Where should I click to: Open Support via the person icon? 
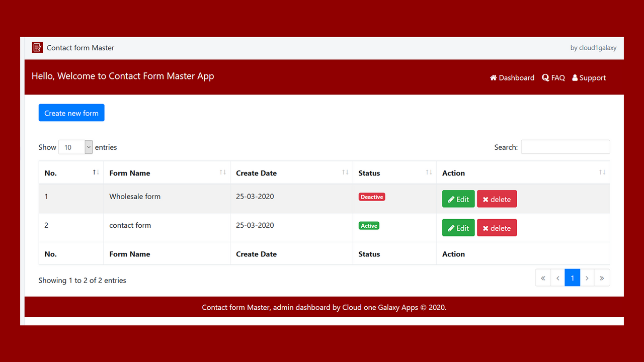[574, 77]
